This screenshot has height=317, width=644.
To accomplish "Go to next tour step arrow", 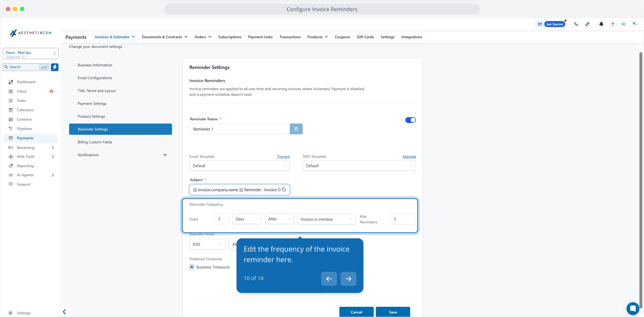I will 348,279.
